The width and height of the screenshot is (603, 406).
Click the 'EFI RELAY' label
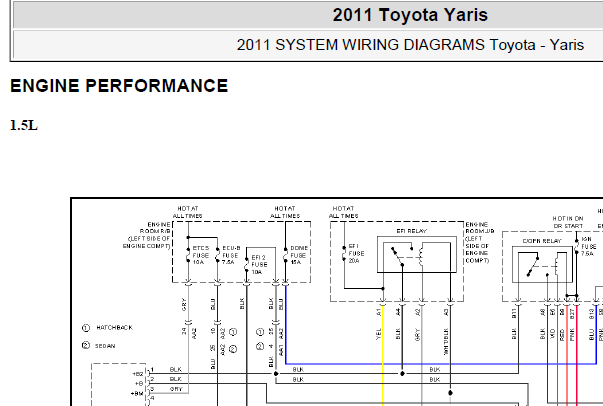click(x=411, y=231)
